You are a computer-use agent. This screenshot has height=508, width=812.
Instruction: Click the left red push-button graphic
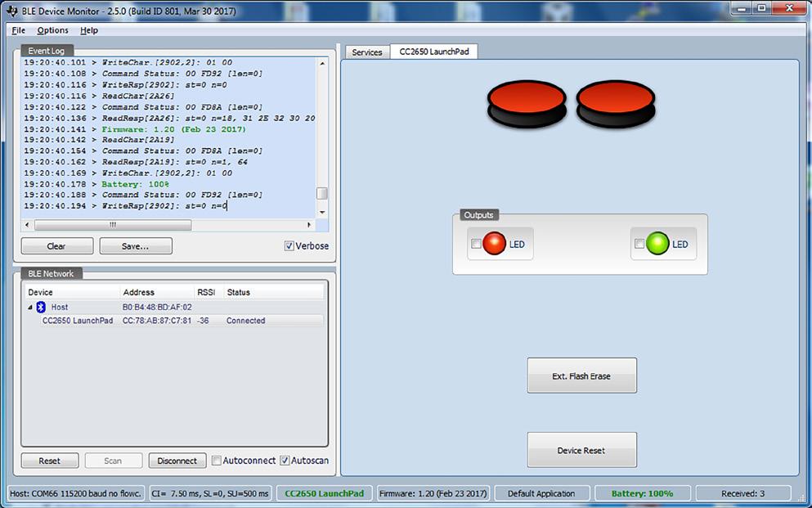click(x=527, y=104)
